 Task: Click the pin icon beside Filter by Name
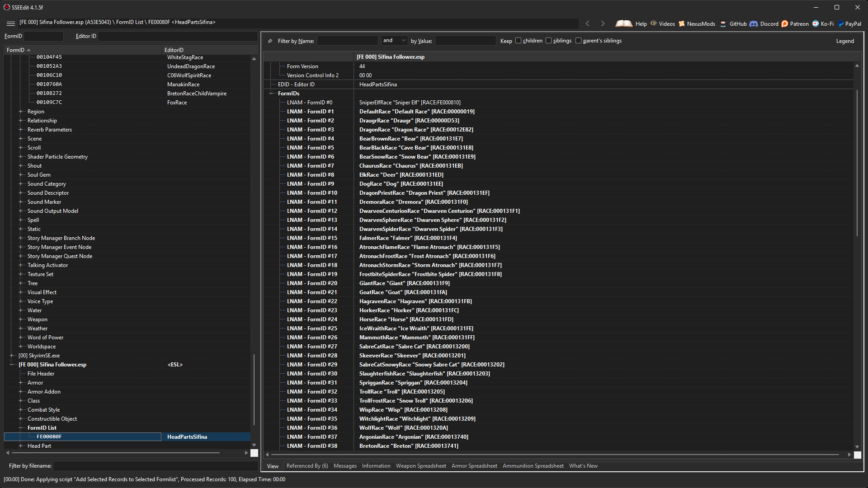(x=270, y=41)
